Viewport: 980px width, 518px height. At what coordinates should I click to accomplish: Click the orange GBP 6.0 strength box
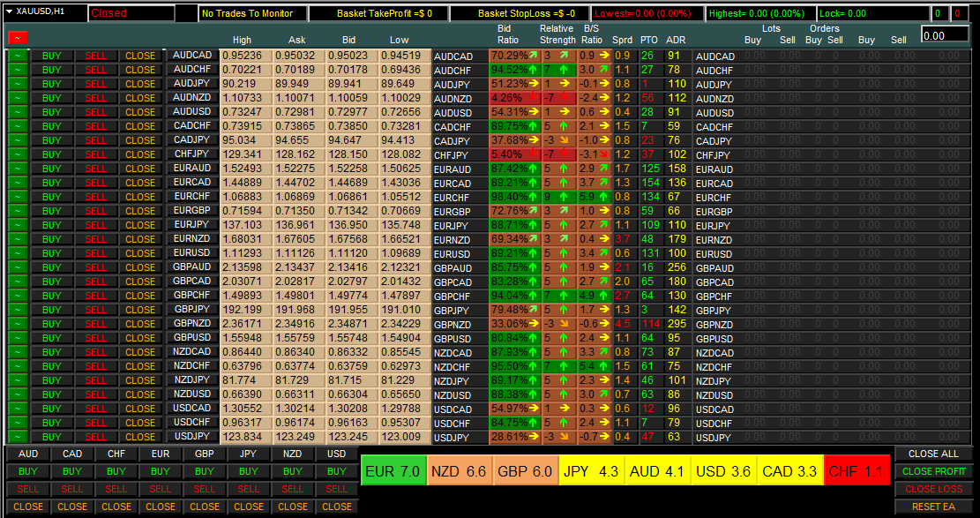(526, 470)
